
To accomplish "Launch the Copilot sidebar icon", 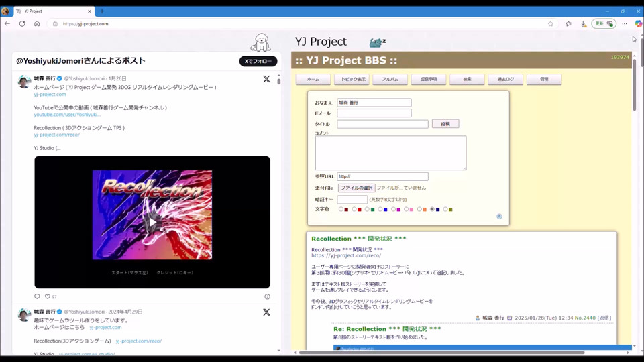I will pos(638,24).
